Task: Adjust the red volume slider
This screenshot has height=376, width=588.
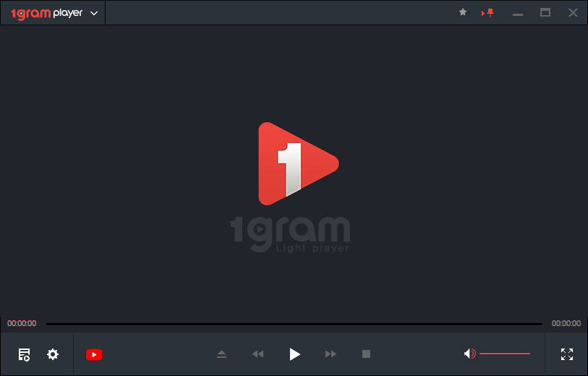Action: point(505,354)
